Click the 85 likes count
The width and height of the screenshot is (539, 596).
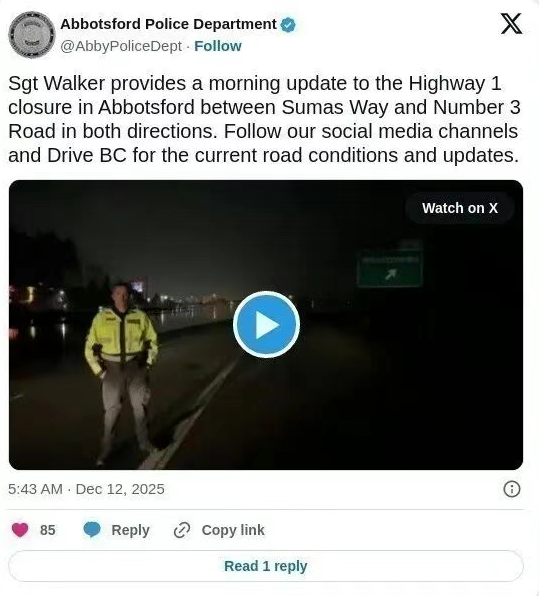(x=48, y=530)
